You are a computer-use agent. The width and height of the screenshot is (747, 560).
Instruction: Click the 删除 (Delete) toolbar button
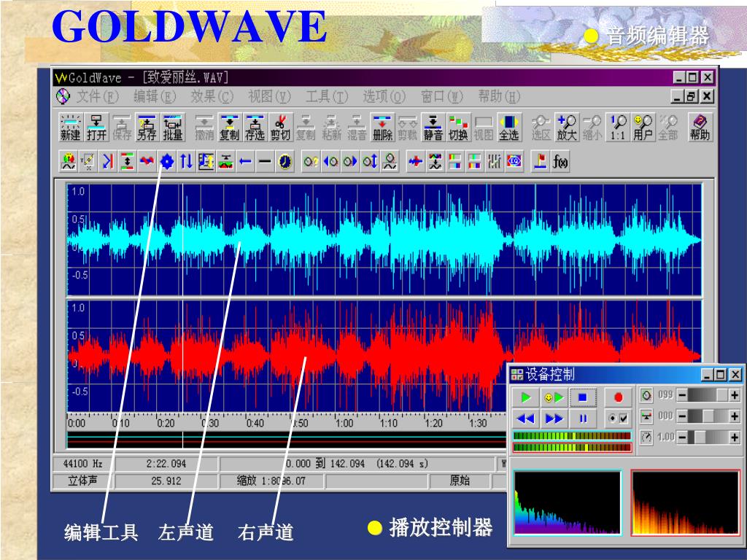point(382,127)
